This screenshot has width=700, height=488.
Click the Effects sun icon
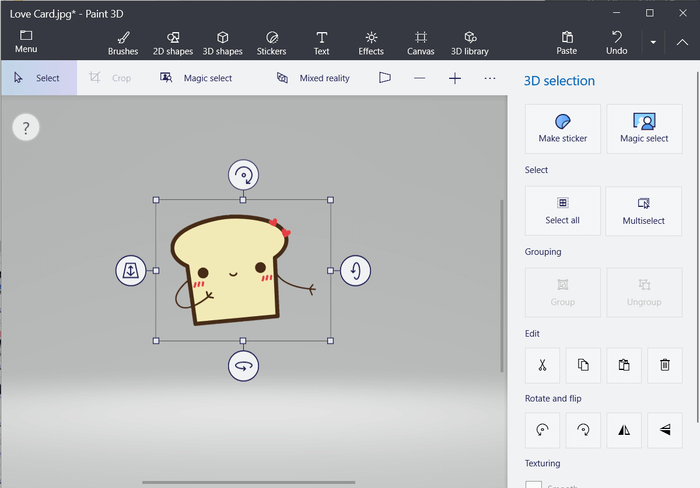coord(371,42)
